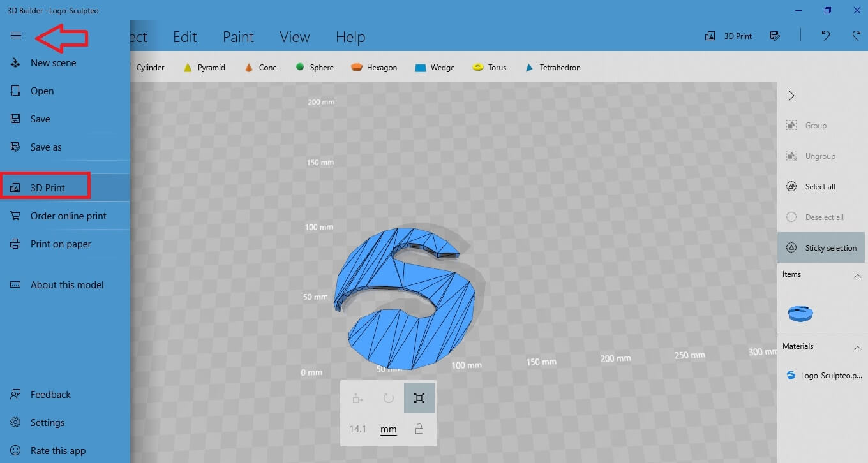Click the save icon in top-right toolbar
Viewport: 868px width, 463px height.
point(775,36)
